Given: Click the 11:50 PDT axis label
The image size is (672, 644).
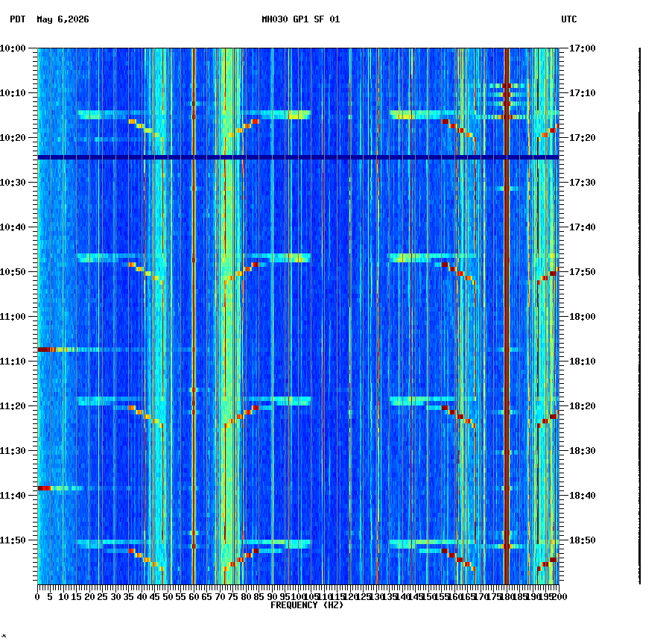Looking at the screenshot, I should click(13, 540).
